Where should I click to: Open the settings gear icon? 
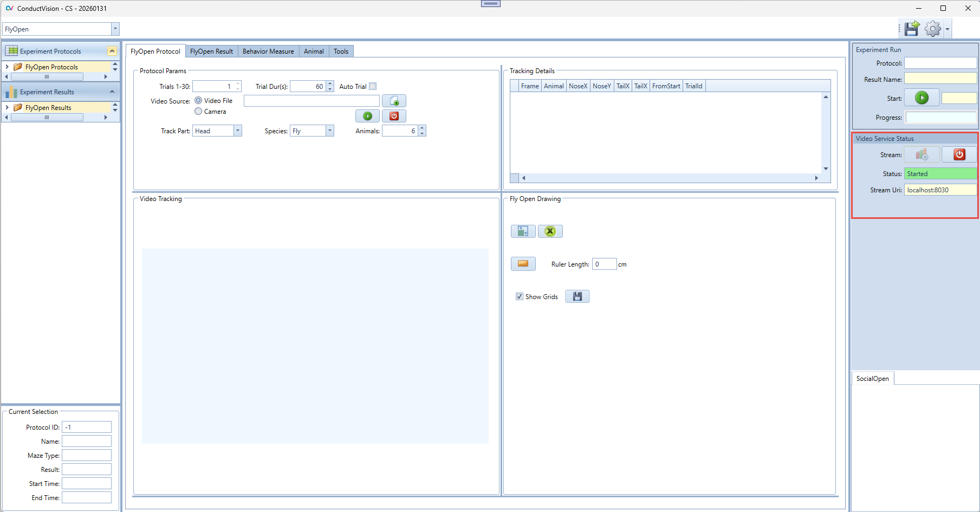tap(932, 29)
